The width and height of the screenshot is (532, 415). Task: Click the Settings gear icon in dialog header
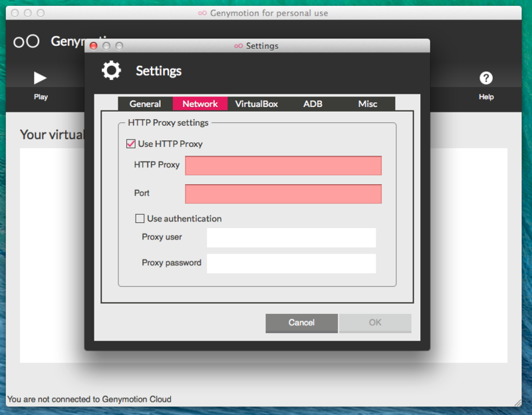(111, 70)
